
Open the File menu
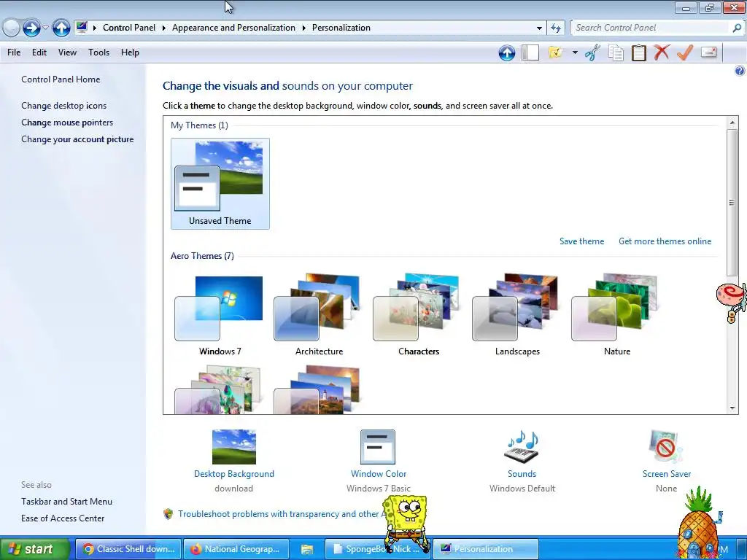(x=14, y=52)
